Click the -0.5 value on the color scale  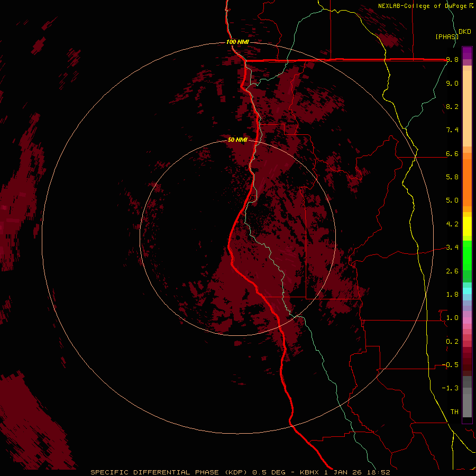tap(451, 365)
